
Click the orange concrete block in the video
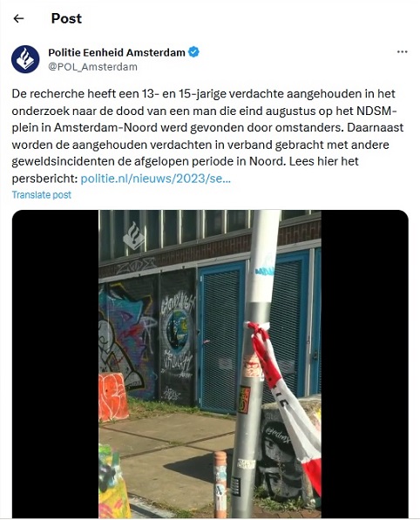[x=112, y=396]
